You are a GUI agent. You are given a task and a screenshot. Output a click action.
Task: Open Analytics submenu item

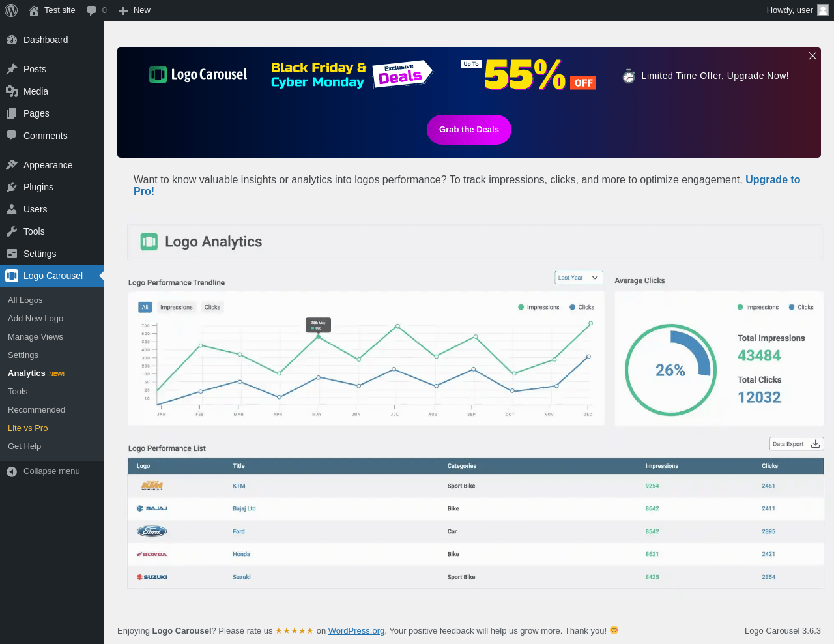27,373
